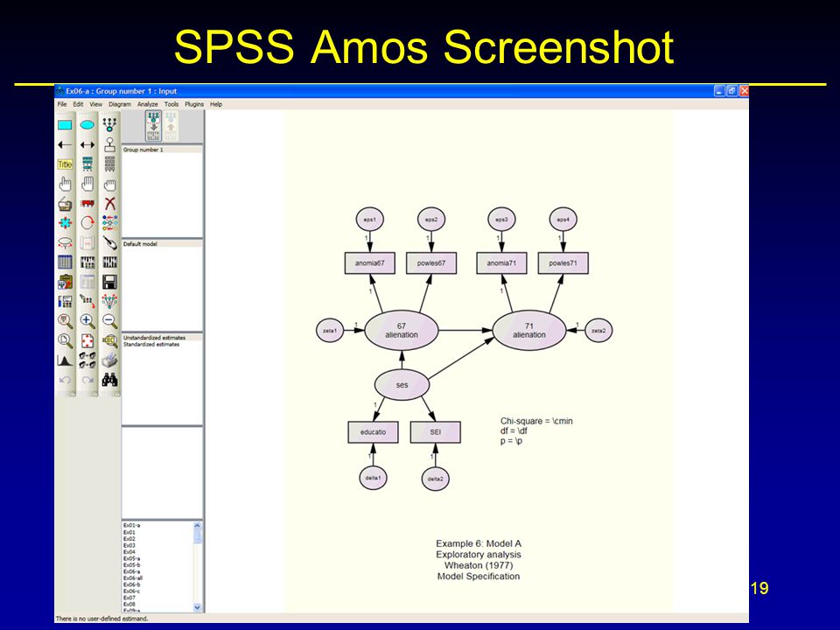Image resolution: width=840 pixels, height=630 pixels.
Task: Select Unstandardized estimates
Action: [x=162, y=338]
